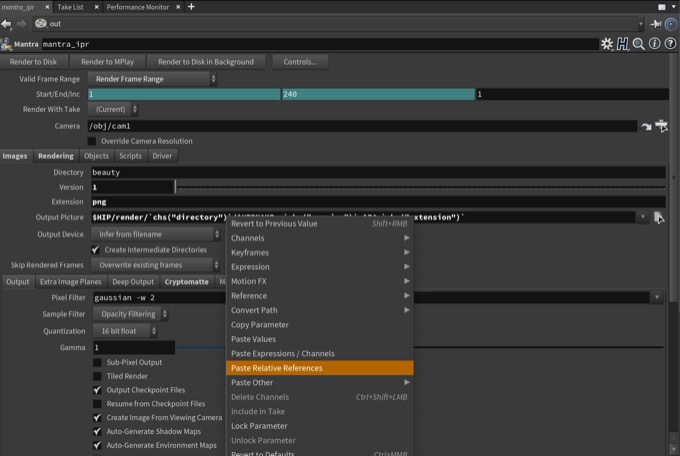680x456 pixels.
Task: Open the node info icon
Action: coord(655,44)
